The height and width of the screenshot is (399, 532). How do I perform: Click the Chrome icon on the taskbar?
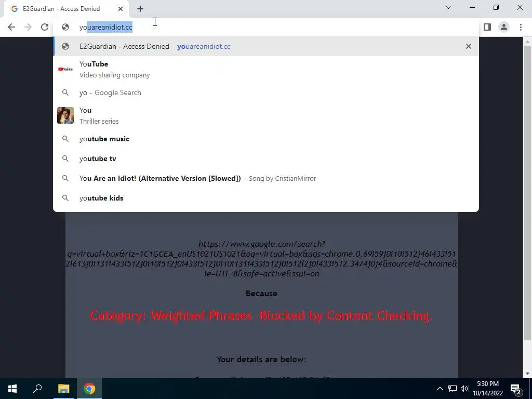(x=89, y=389)
